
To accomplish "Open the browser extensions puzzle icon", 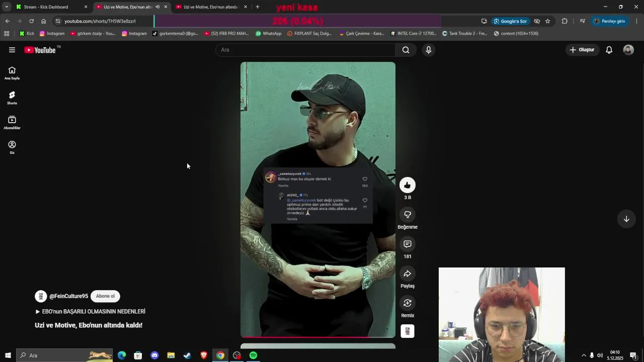I will tap(565, 21).
